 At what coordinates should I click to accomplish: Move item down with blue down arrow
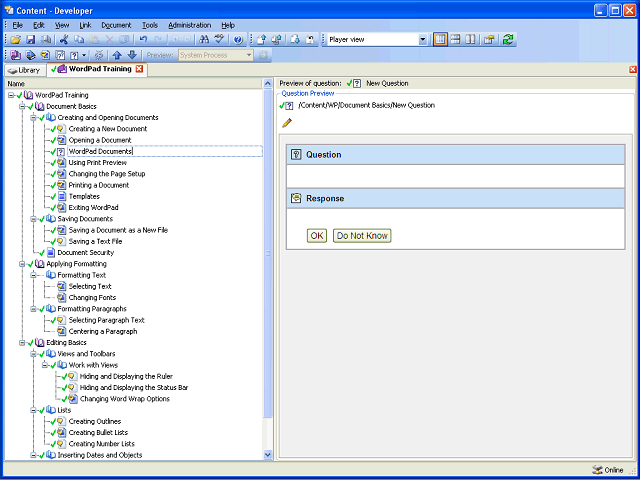tap(132, 55)
